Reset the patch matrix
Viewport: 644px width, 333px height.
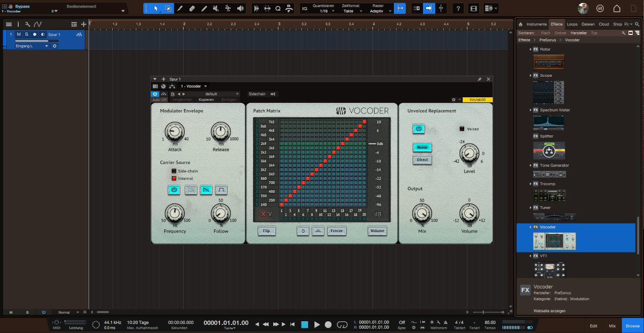pos(303,231)
